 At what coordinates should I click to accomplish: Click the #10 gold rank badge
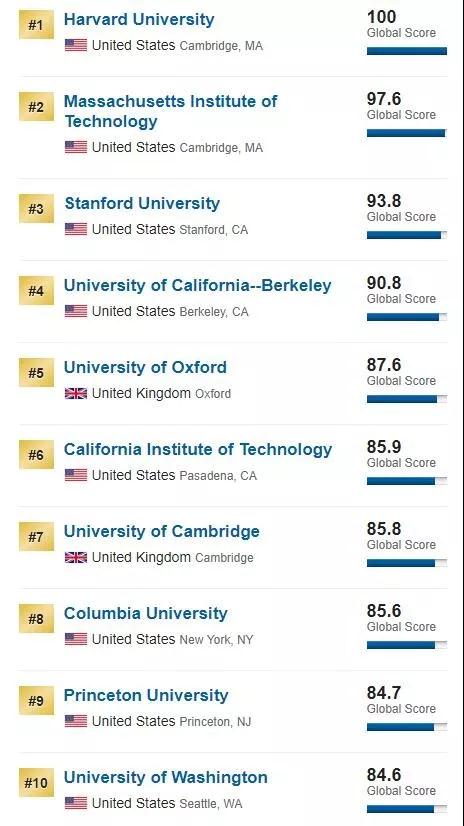pyautogui.click(x=36, y=782)
